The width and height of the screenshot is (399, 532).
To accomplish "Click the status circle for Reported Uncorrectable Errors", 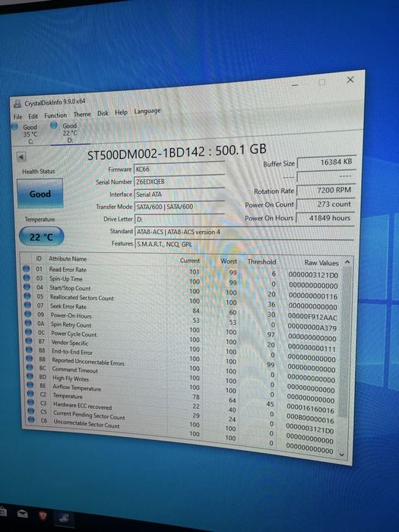I will 30,358.
